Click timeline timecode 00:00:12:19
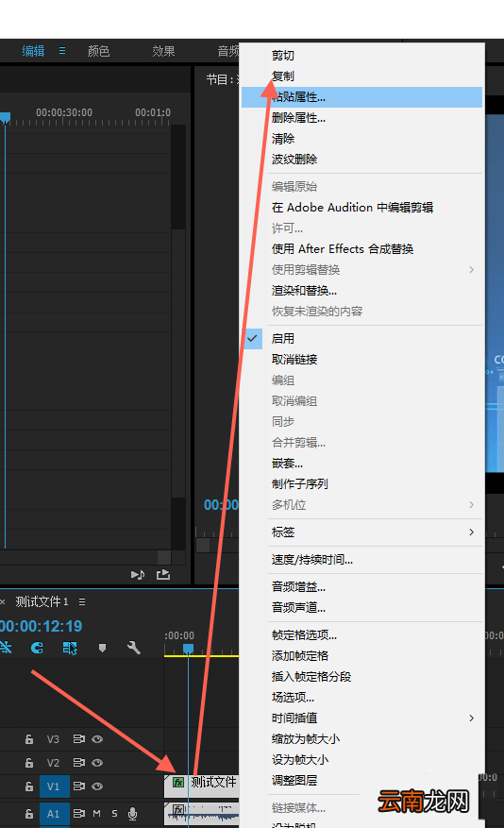 point(42,626)
